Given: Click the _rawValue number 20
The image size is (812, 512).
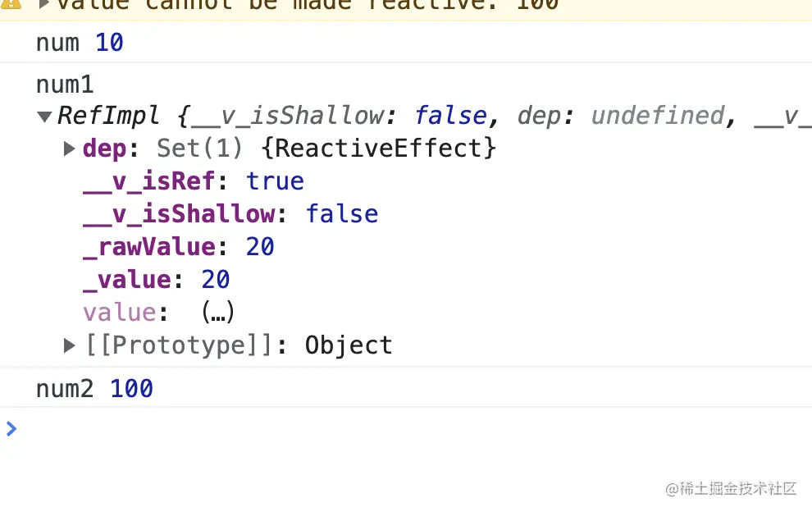Looking at the screenshot, I should pos(260,247).
